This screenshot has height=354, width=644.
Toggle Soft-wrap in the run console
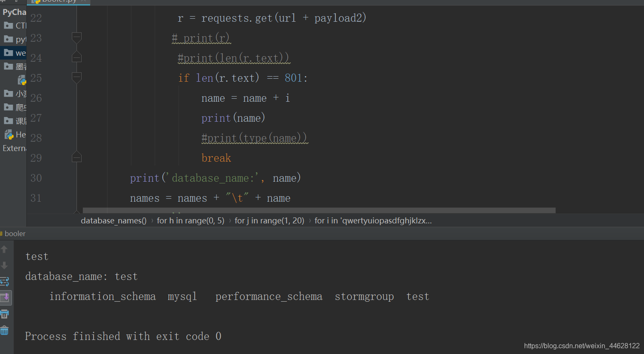click(x=4, y=282)
